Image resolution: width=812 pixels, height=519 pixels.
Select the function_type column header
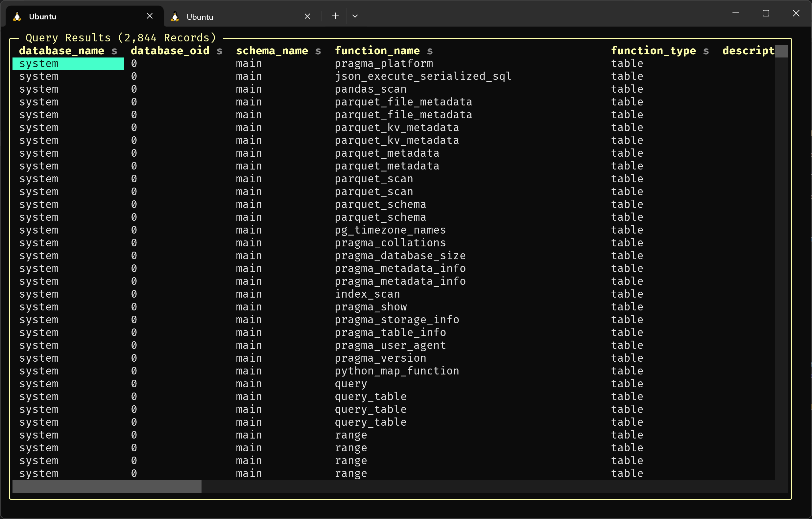click(653, 51)
